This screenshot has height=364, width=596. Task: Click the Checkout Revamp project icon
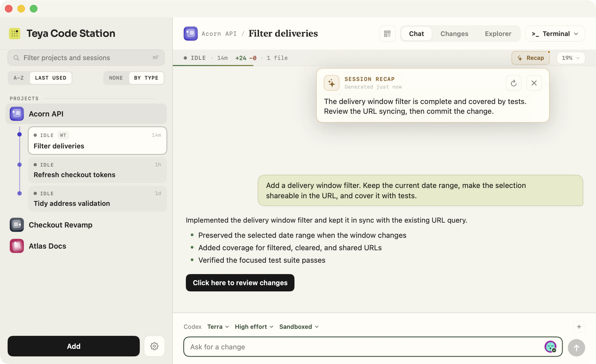(17, 225)
